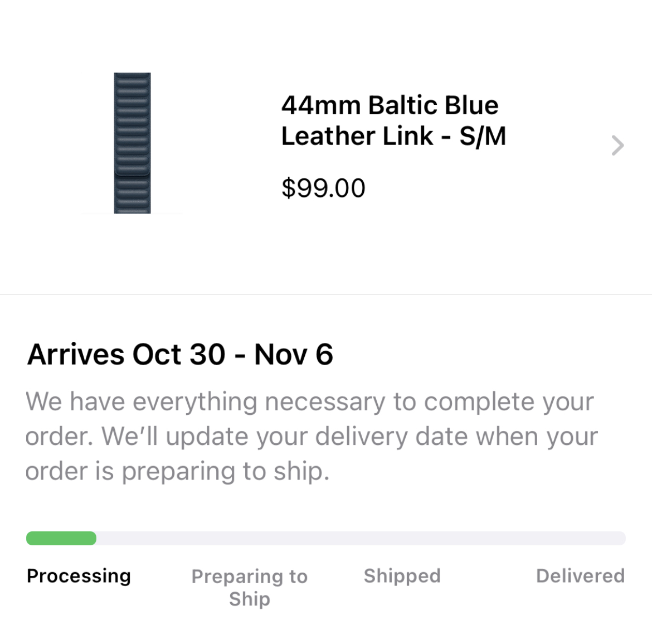Click the clasp section of the watch band image

click(x=132, y=170)
